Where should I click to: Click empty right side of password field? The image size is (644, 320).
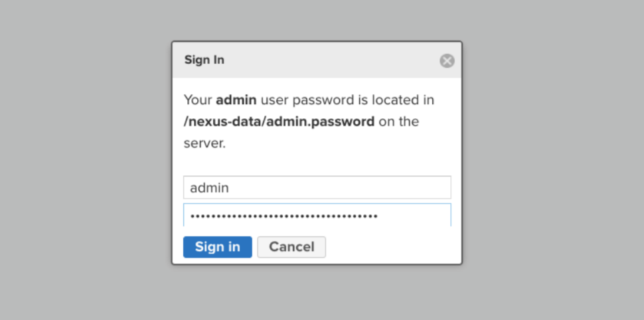pyautogui.click(x=415, y=216)
